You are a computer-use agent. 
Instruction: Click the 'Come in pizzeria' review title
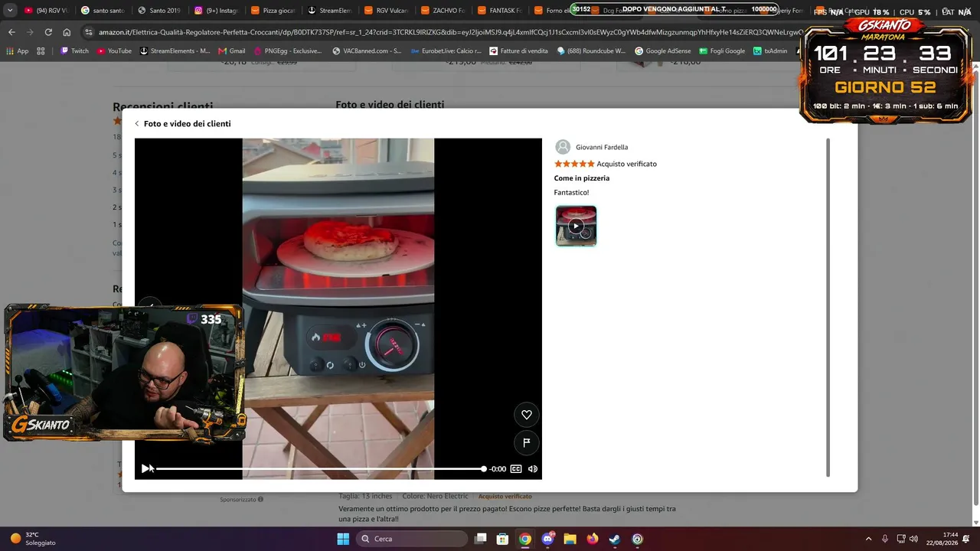(x=582, y=178)
